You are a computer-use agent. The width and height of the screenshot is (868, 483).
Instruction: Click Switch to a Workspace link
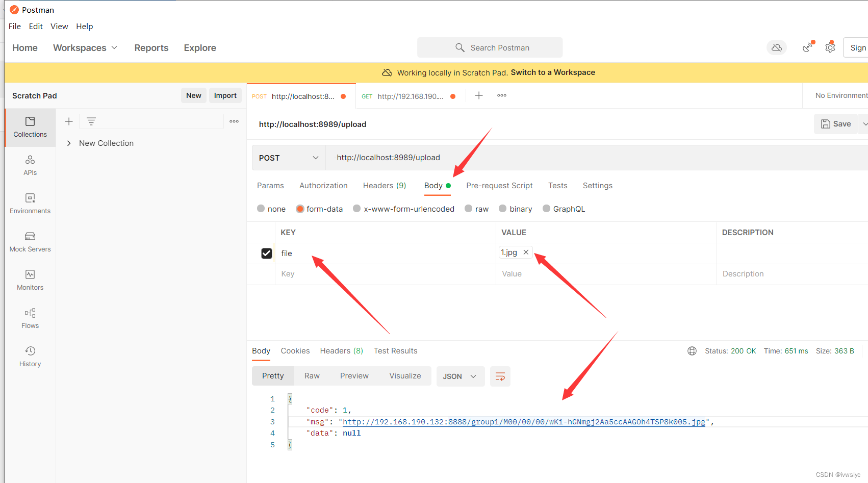coord(553,72)
